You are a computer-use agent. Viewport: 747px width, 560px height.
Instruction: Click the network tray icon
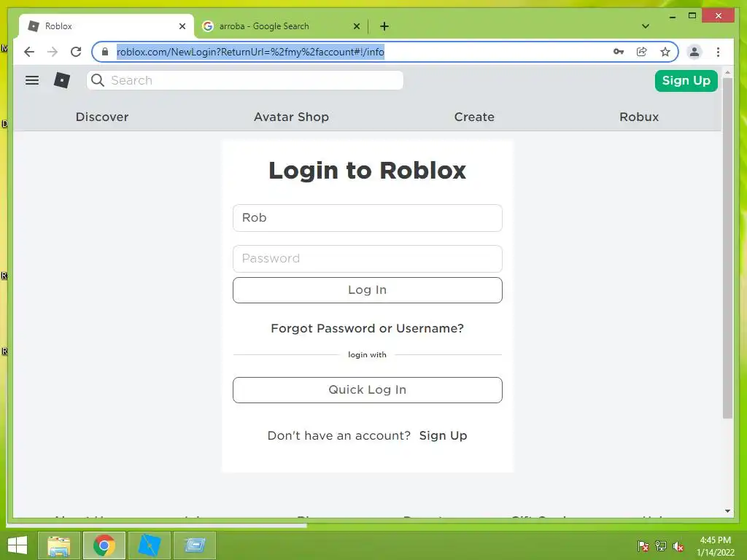[x=661, y=546]
